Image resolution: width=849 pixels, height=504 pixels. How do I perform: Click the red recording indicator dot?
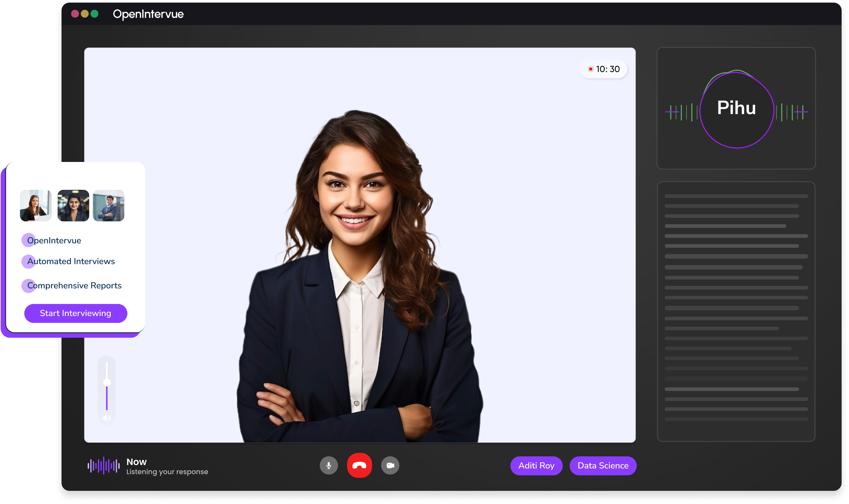[591, 69]
